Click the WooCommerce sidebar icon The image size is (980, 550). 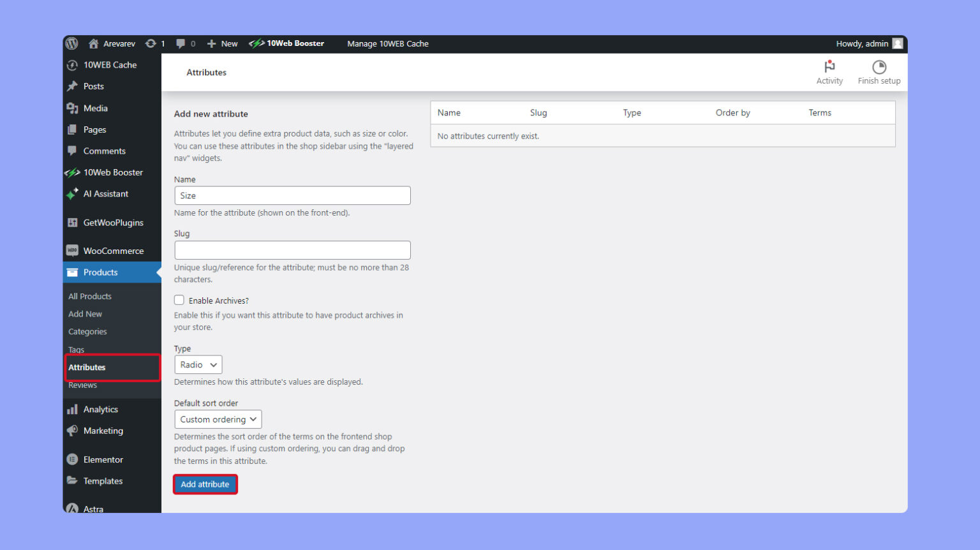coord(72,251)
